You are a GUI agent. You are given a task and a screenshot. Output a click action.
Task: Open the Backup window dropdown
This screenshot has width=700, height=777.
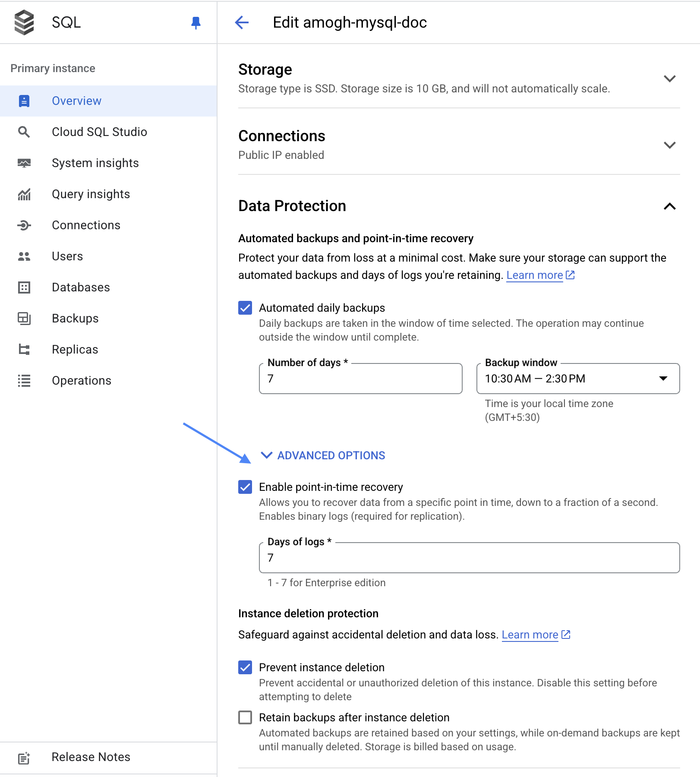coord(577,379)
